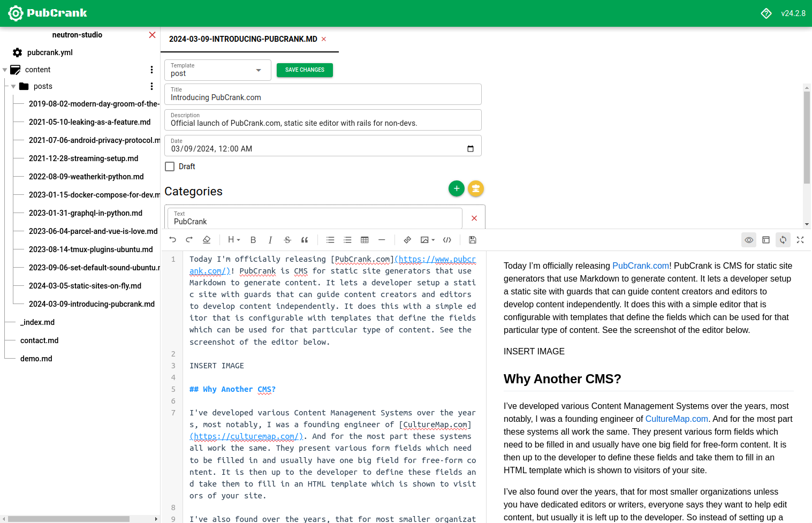Toggle sync scroll button

coord(783,240)
